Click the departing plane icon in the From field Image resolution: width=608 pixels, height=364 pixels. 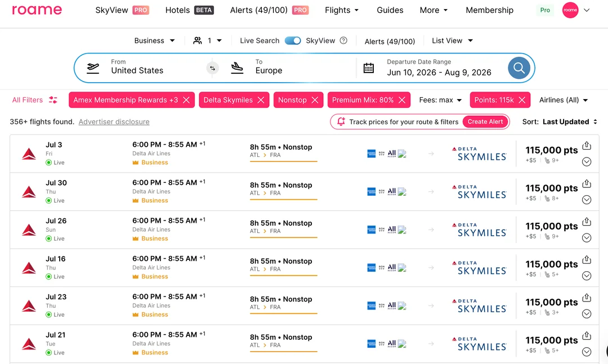tap(93, 68)
